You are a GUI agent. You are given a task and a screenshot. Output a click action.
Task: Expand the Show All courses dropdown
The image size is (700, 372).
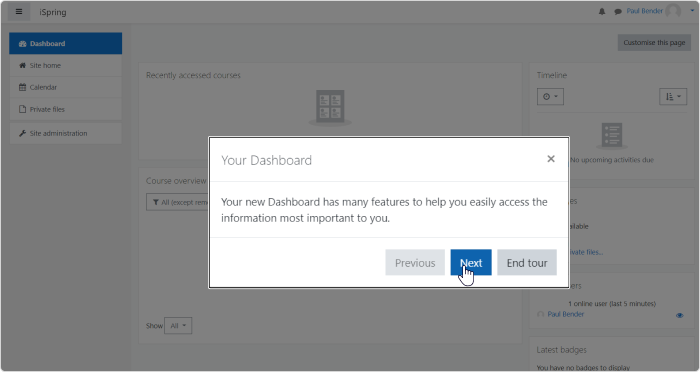tap(178, 326)
